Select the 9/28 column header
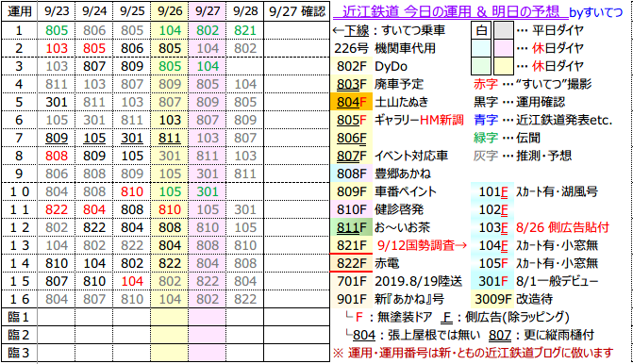The image size is (633, 364). tap(245, 11)
